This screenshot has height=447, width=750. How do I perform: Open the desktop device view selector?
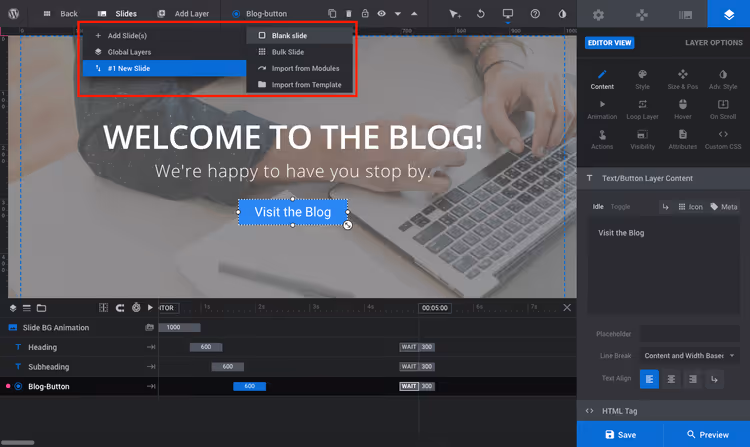tap(507, 14)
